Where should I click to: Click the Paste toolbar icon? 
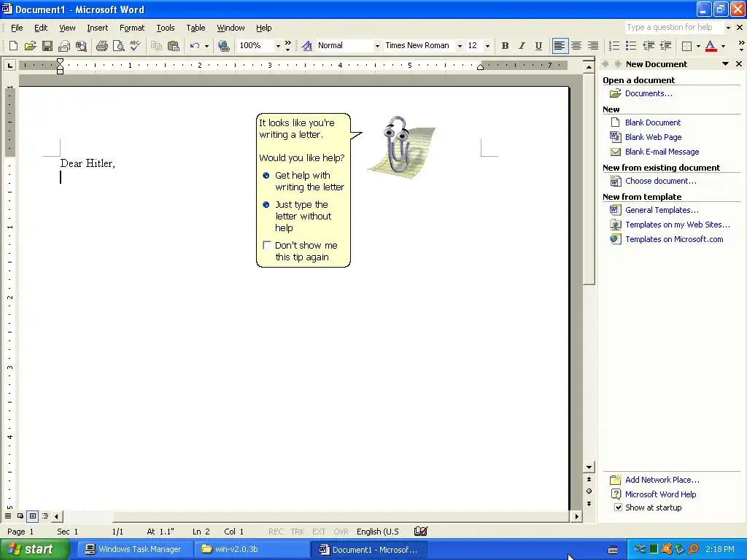coord(174,46)
